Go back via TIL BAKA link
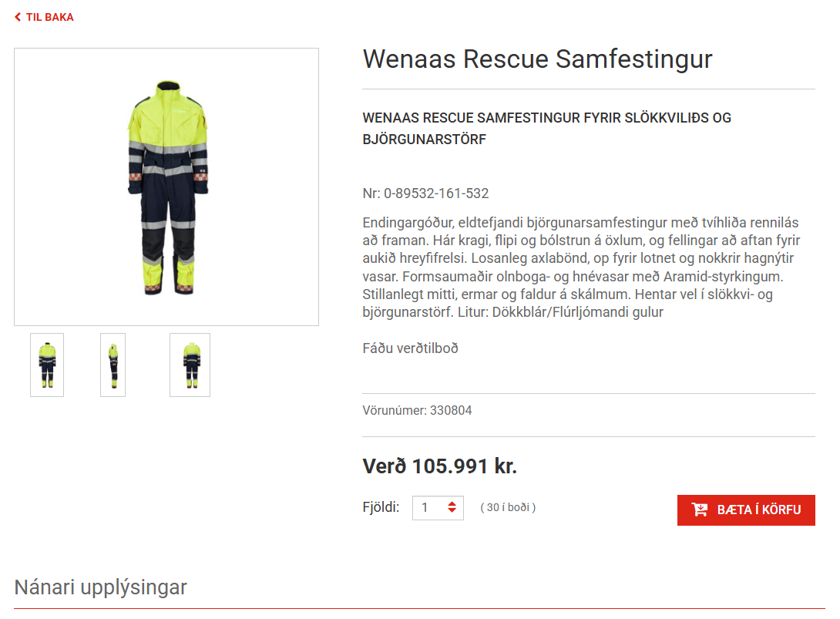Image resolution: width=840 pixels, height=619 pixels. tap(44, 17)
